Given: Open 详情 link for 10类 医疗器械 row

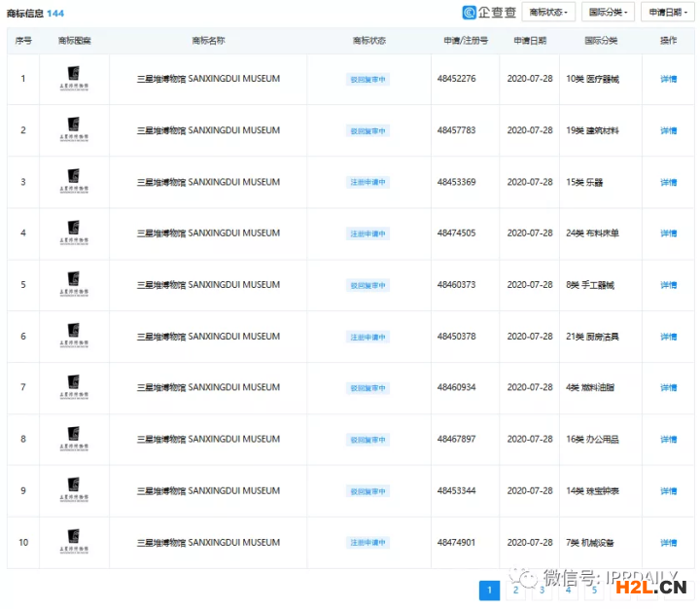Looking at the screenshot, I should 668,79.
